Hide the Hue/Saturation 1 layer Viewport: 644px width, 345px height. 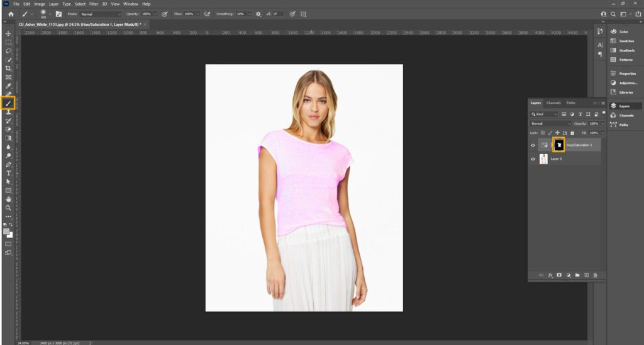coord(533,145)
